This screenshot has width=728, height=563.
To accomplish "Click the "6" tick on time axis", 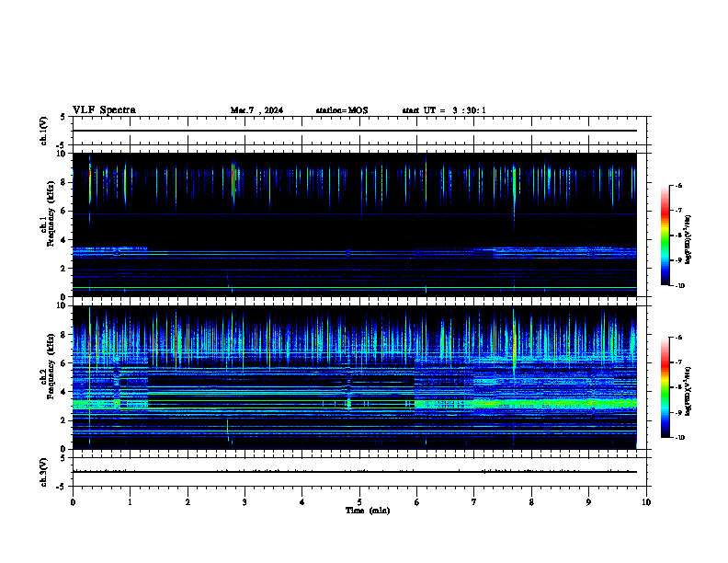I will (x=417, y=502).
